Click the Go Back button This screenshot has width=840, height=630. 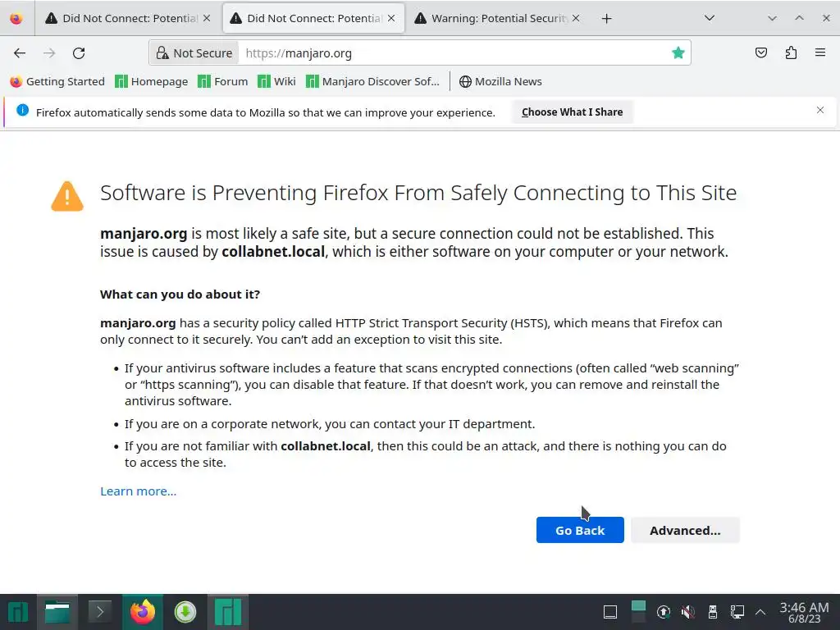coord(580,530)
